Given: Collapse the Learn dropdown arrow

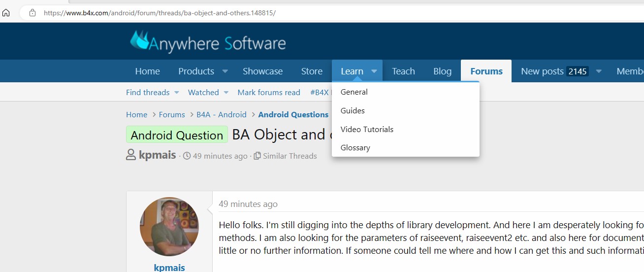Looking at the screenshot, I should point(374,71).
